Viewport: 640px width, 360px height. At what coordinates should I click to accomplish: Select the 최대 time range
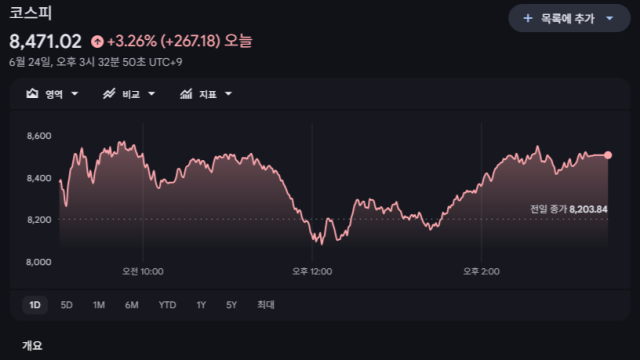click(266, 305)
